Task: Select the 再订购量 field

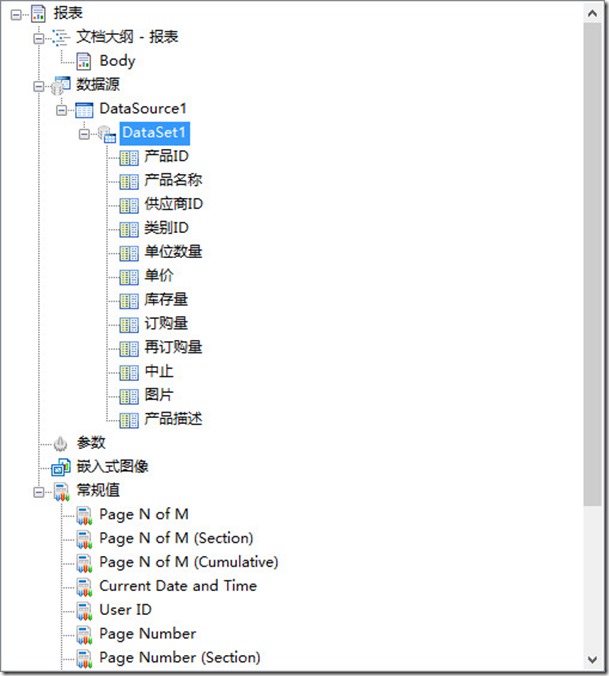Action: coord(173,347)
